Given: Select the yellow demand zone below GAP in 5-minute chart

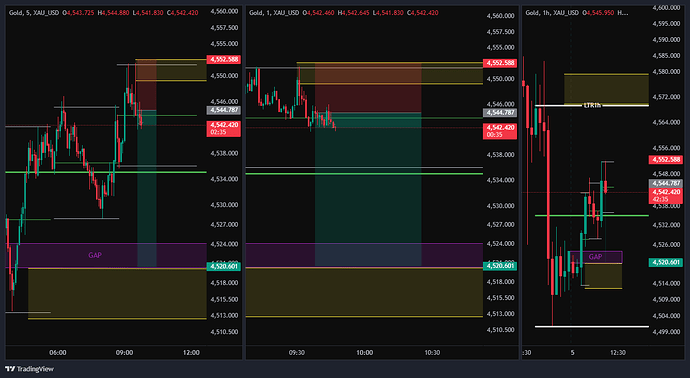Looking at the screenshot, I should [x=117, y=294].
